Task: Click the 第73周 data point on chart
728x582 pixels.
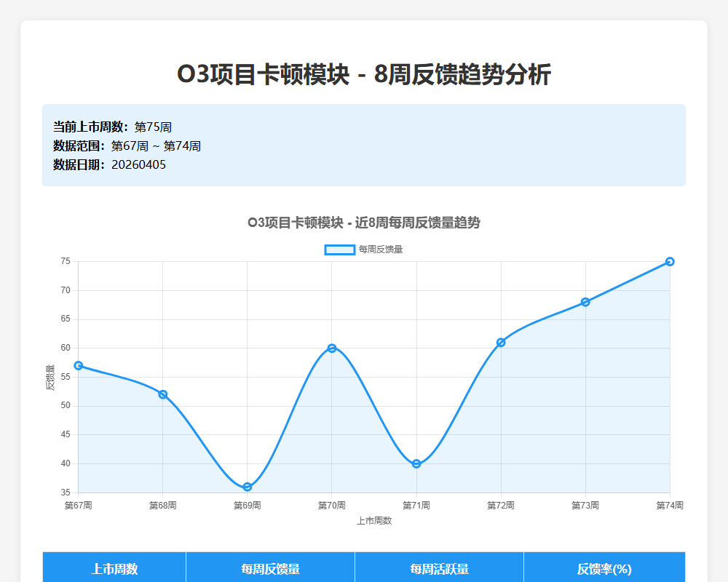Action: pos(585,302)
